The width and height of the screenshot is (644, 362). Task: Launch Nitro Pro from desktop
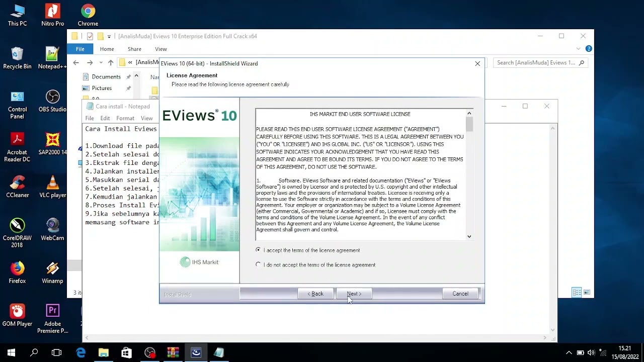52,16
